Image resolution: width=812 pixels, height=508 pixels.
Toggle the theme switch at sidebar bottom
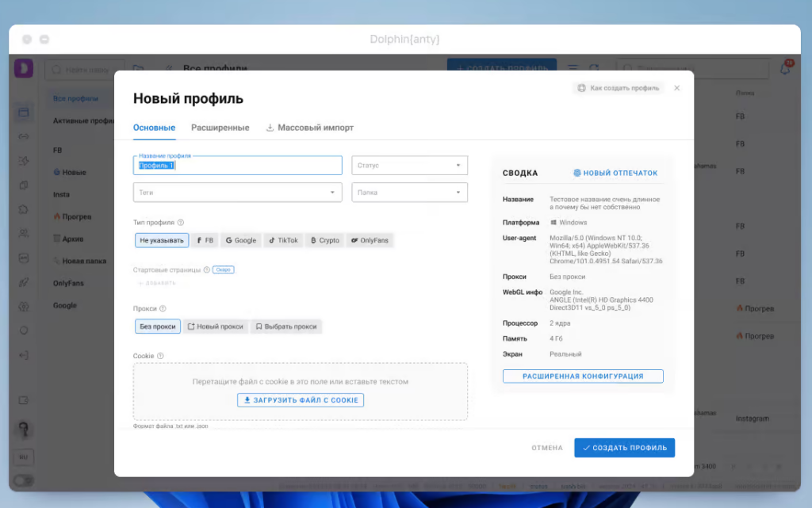point(23,480)
